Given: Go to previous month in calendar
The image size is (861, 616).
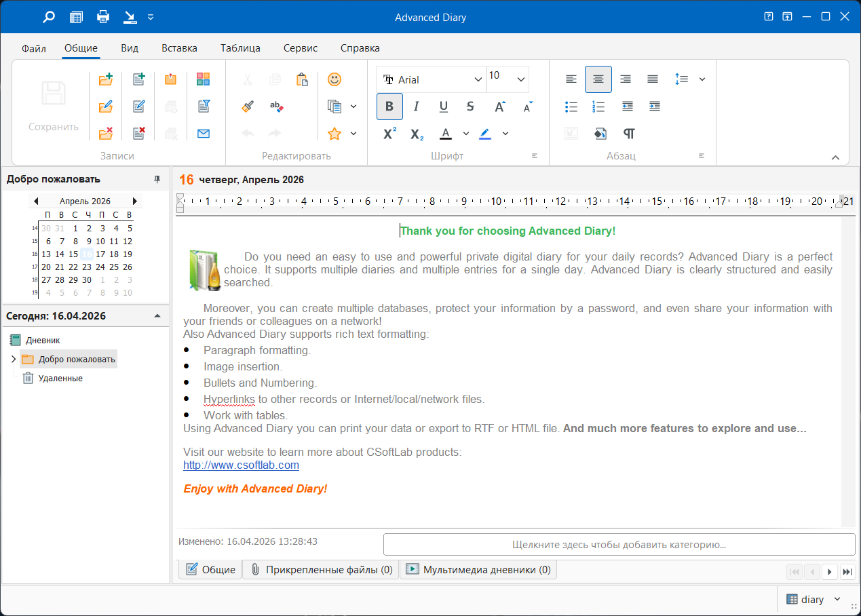Looking at the screenshot, I should 36,201.
